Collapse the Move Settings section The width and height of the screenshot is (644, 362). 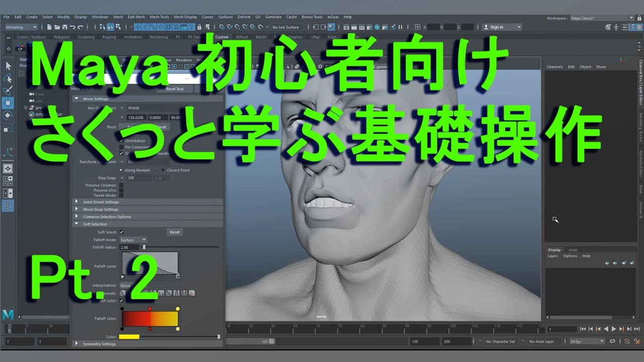(x=76, y=99)
